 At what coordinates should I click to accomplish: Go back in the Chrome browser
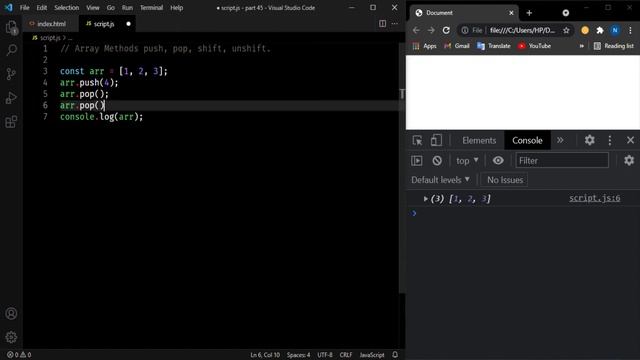416,30
